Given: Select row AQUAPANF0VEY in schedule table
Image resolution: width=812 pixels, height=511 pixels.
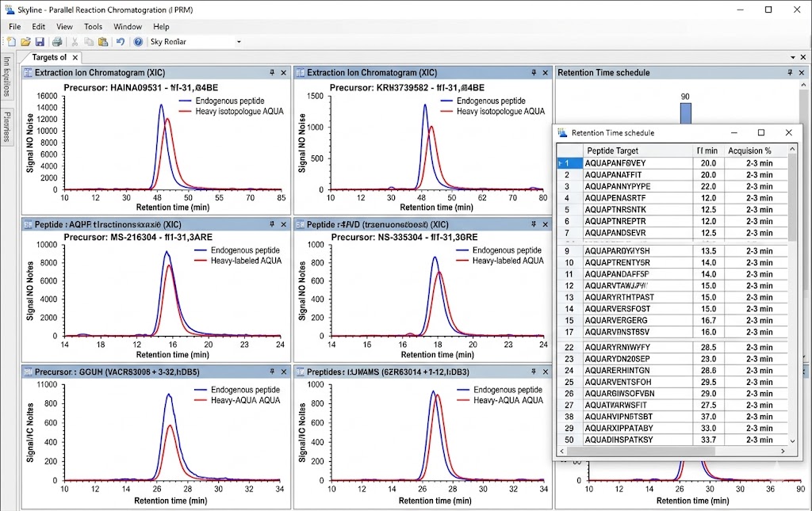Looking at the screenshot, I should (x=672, y=163).
